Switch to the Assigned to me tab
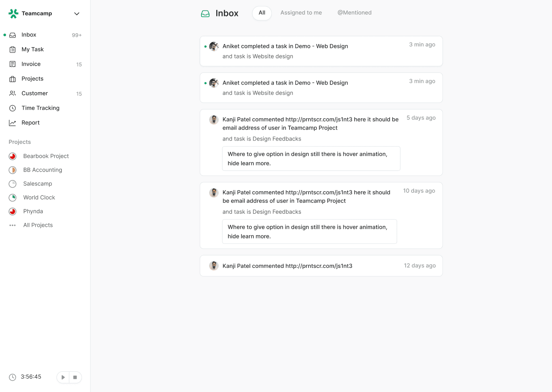Image resolution: width=552 pixels, height=392 pixels. click(301, 13)
